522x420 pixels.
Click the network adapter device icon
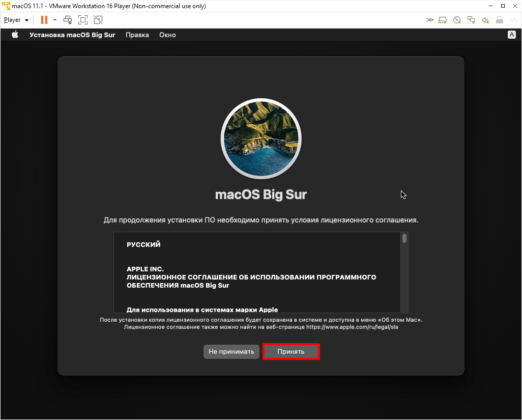pos(471,20)
